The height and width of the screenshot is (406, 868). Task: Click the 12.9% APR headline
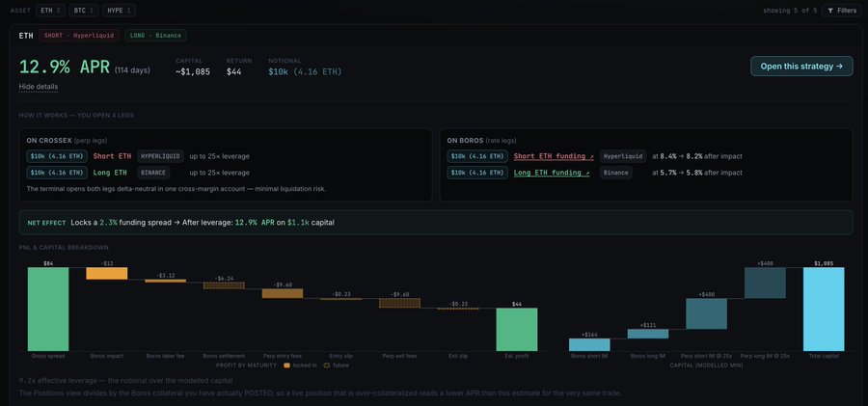click(x=65, y=67)
